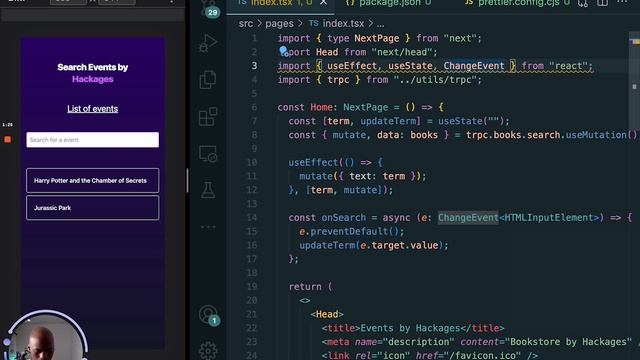The width and height of the screenshot is (640, 360).
Task: Click the red stop recording button
Action: pyautogui.click(x=7, y=140)
